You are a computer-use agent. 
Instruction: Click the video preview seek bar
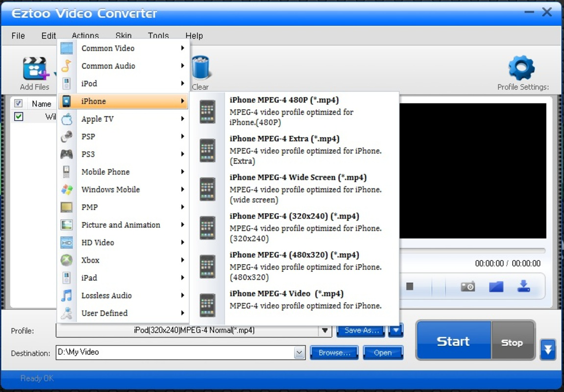pos(473,250)
